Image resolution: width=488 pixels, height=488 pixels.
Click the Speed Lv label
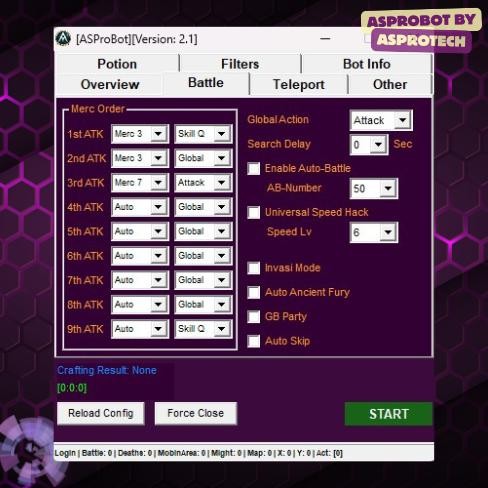289,232
